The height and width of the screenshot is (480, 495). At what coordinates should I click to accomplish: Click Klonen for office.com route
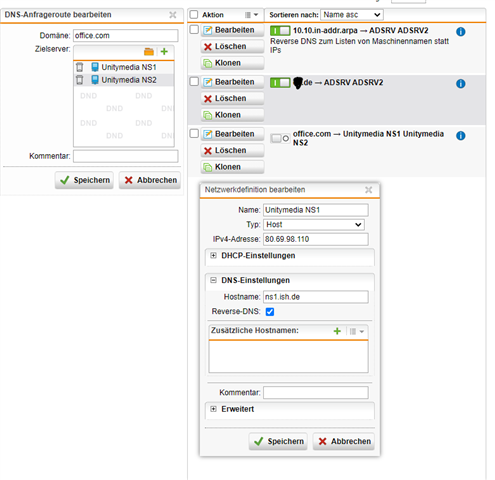(x=232, y=167)
